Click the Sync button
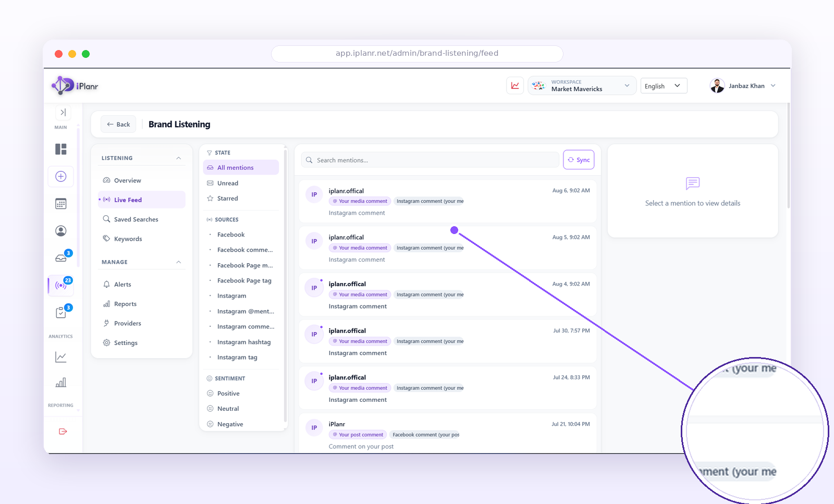The height and width of the screenshot is (504, 834). coord(579,160)
